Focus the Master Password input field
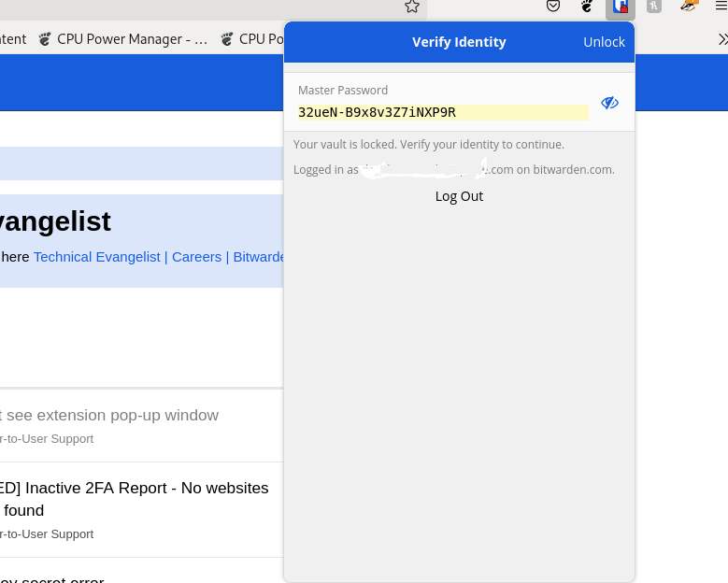The width and height of the screenshot is (728, 583). tap(443, 112)
